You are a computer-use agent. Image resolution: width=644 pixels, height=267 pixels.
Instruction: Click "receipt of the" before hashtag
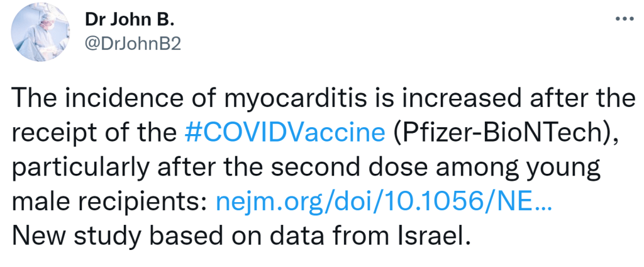[94, 133]
